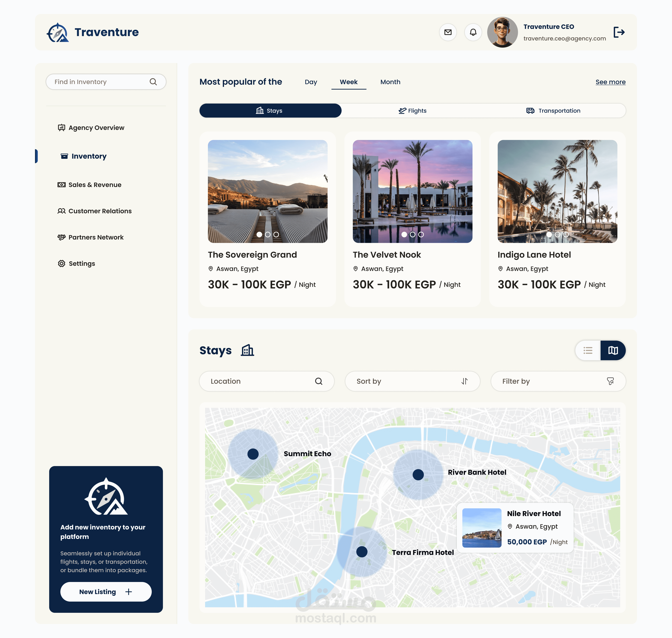Switch to map view toggle

[613, 350]
